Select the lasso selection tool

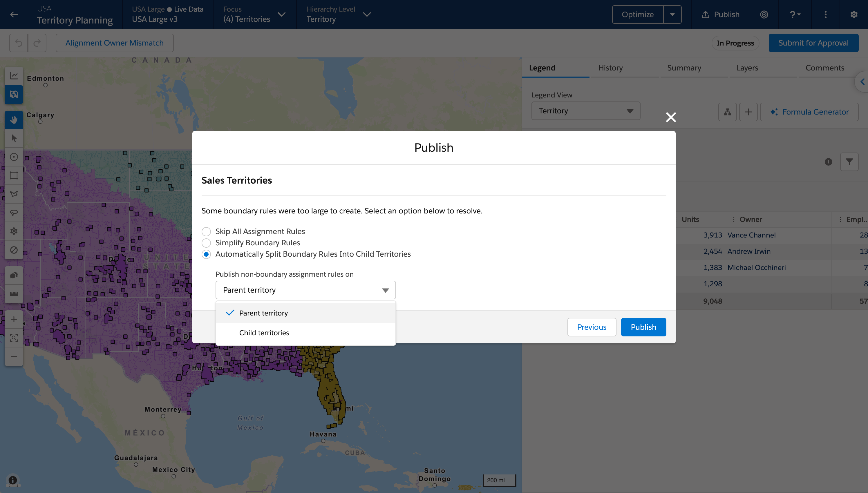tap(14, 213)
